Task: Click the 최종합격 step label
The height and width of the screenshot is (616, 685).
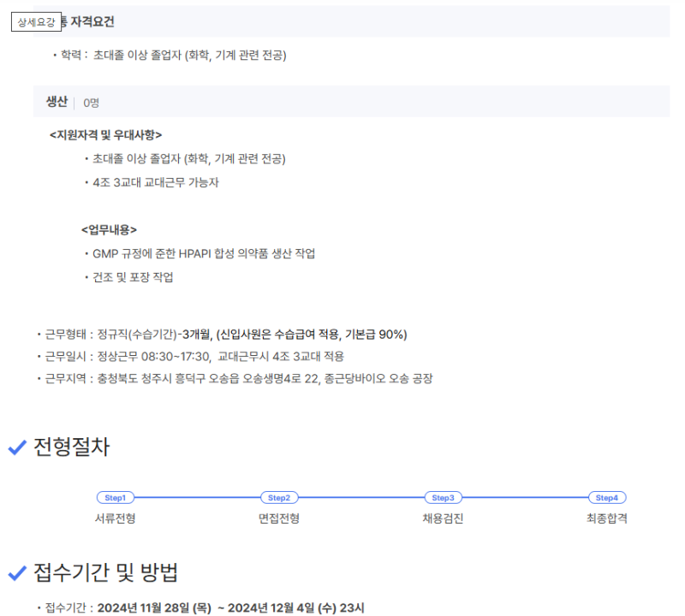Action: click(x=606, y=518)
